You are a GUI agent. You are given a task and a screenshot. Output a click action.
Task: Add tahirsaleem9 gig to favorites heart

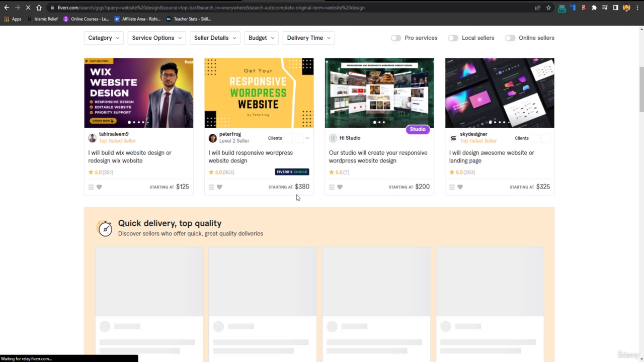[x=99, y=187]
